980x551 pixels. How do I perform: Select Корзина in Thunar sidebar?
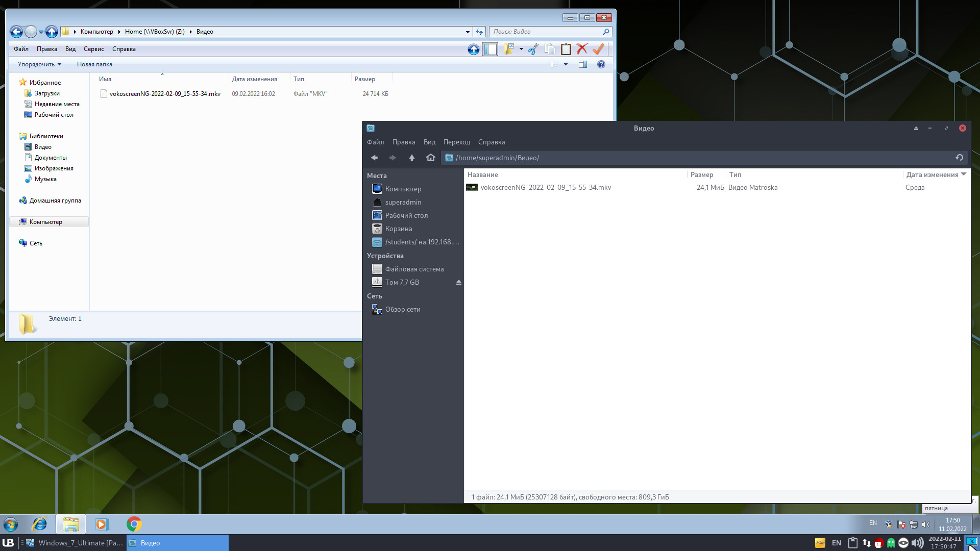pos(398,229)
